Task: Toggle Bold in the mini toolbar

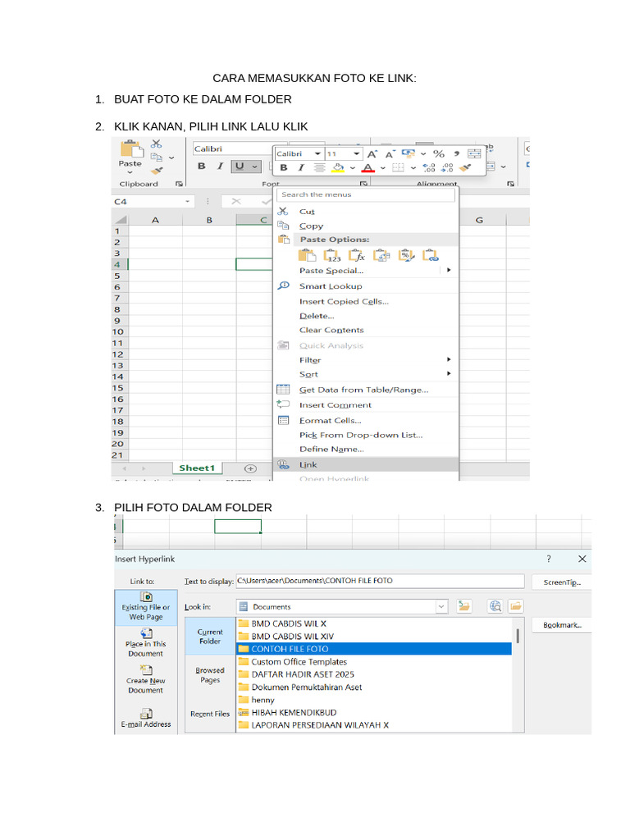Action: pyautogui.click(x=284, y=167)
